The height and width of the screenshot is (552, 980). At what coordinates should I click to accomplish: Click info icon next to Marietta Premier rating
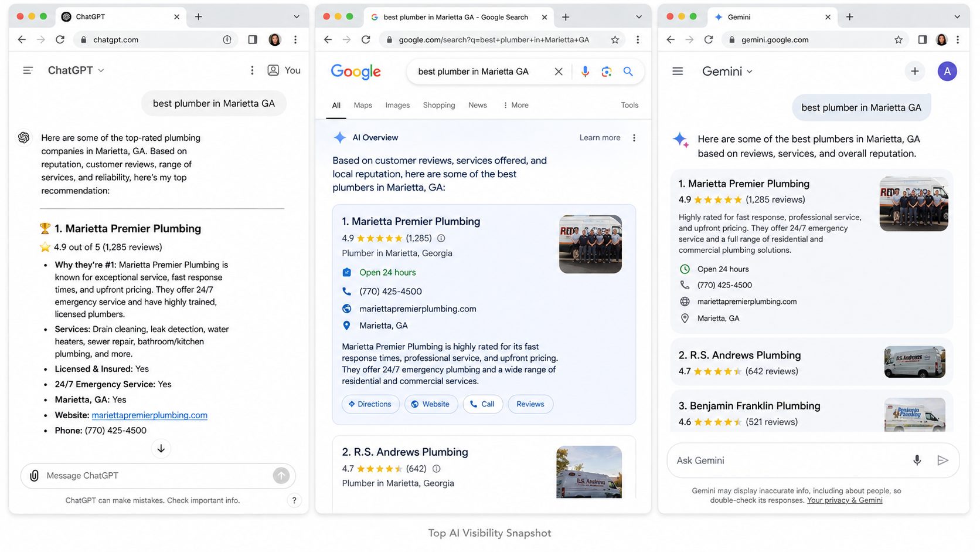coord(441,238)
